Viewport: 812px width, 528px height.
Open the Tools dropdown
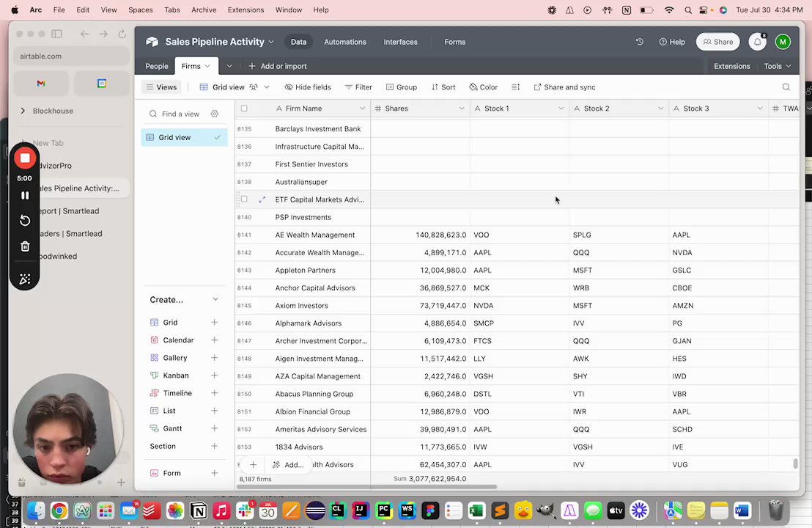[778, 66]
